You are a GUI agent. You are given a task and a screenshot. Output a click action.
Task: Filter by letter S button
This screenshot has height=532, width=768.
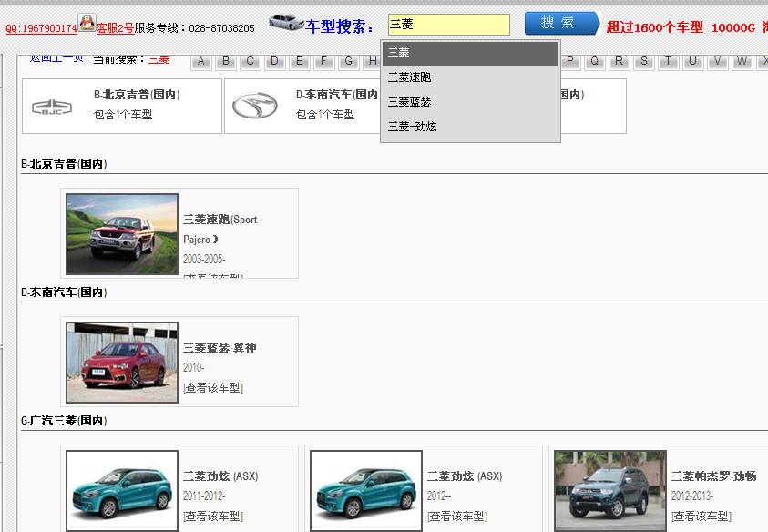pyautogui.click(x=644, y=62)
